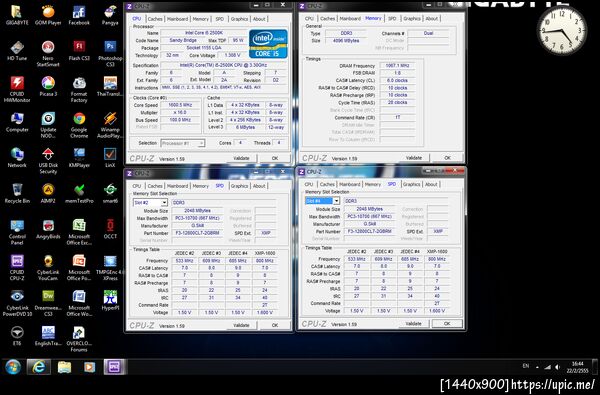This screenshot has width=600, height=395.
Task: Select the CPUID HWMonitor desktop icon
Action: pyautogui.click(x=16, y=89)
